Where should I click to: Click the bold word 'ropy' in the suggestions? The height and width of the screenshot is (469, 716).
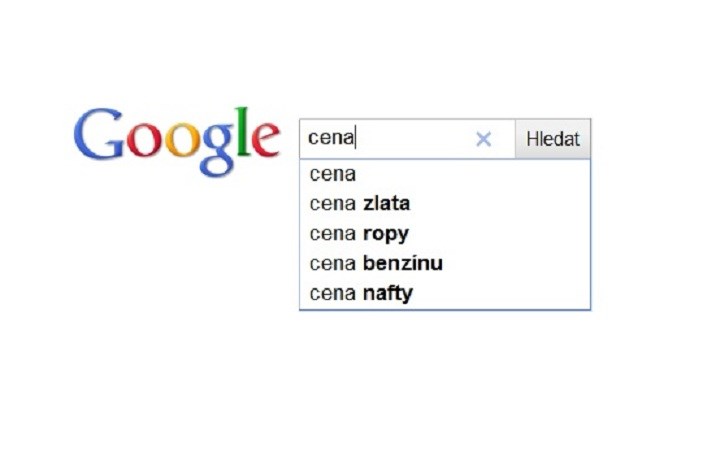point(386,234)
